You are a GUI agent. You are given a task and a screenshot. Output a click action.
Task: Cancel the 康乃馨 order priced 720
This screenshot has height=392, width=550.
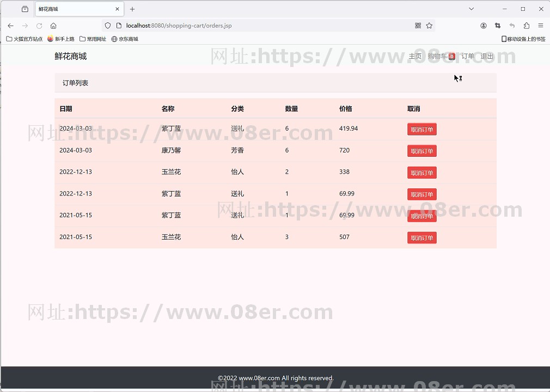point(421,151)
